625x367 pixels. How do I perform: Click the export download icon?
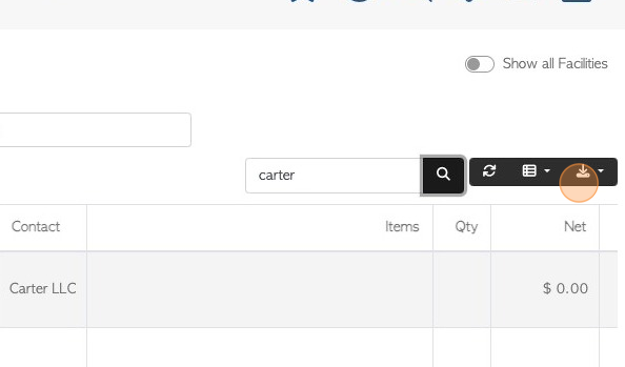(582, 171)
